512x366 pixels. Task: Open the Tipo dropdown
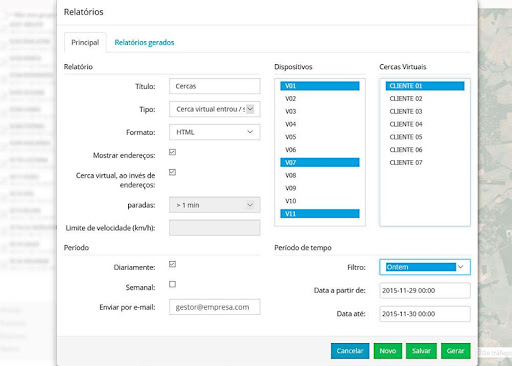point(215,109)
